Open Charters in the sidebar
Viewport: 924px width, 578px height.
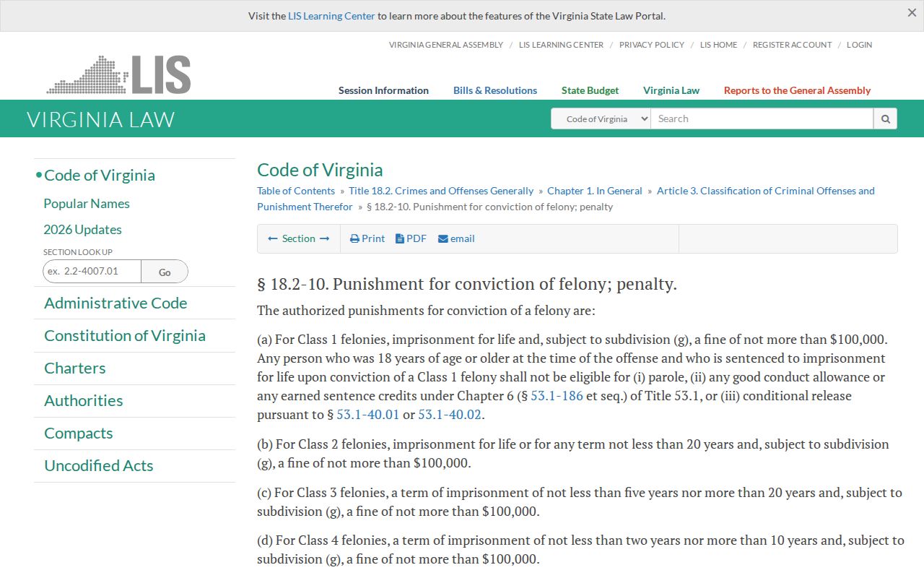(75, 368)
